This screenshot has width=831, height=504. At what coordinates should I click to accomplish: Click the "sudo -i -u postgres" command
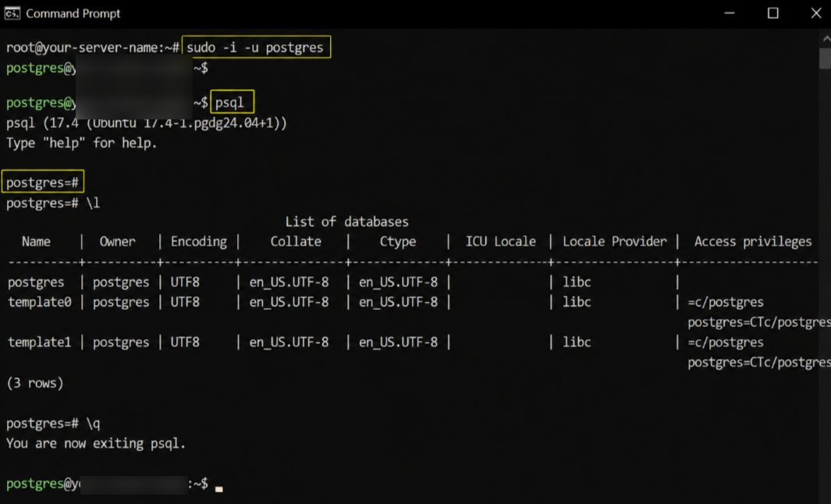(255, 47)
